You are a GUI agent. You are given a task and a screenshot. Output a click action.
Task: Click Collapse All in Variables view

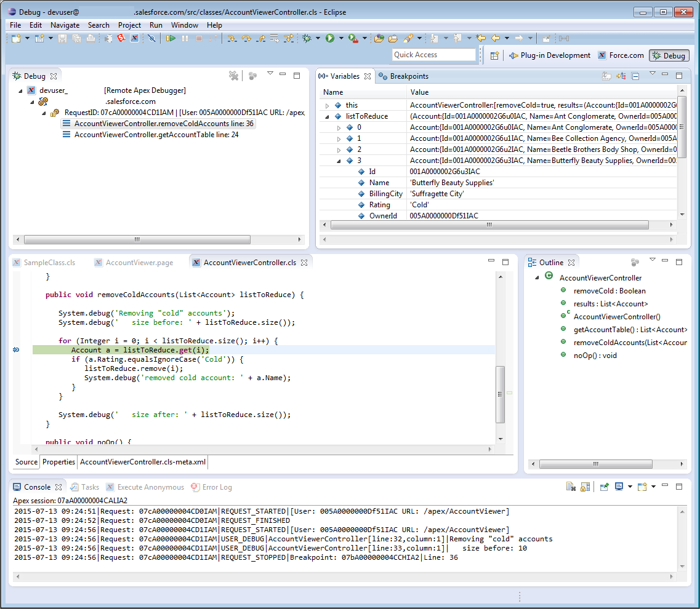pos(635,76)
